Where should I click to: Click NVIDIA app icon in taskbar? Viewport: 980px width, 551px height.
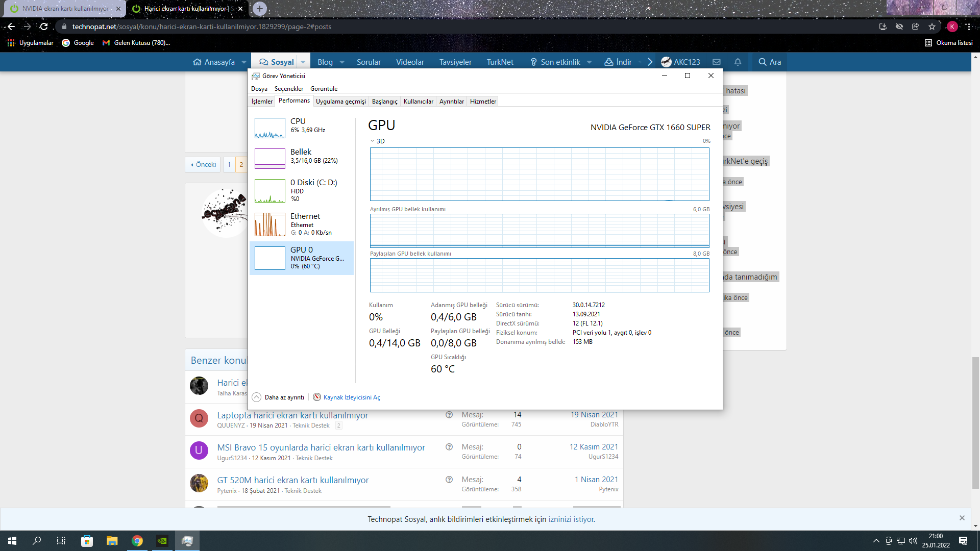pos(162,541)
